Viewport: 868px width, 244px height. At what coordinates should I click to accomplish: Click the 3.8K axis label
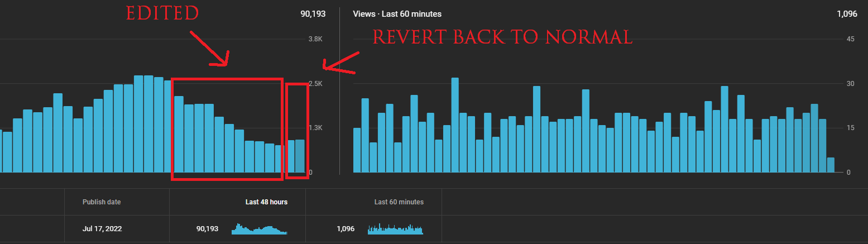(x=315, y=39)
